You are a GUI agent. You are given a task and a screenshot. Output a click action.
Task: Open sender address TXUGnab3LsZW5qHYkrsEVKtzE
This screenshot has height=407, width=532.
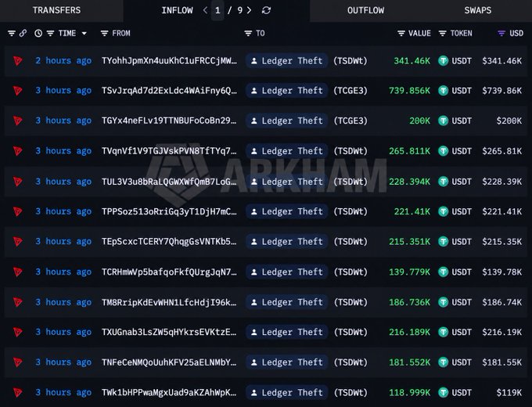[169, 332]
